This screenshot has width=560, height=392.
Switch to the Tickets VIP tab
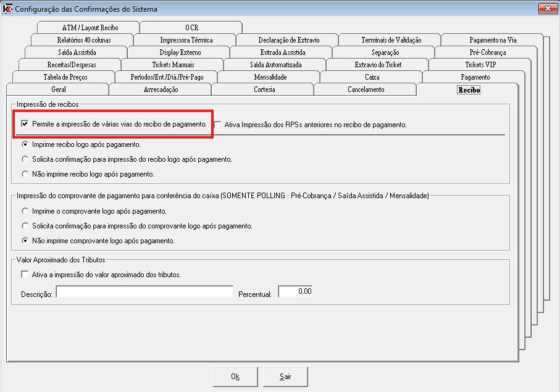480,65
